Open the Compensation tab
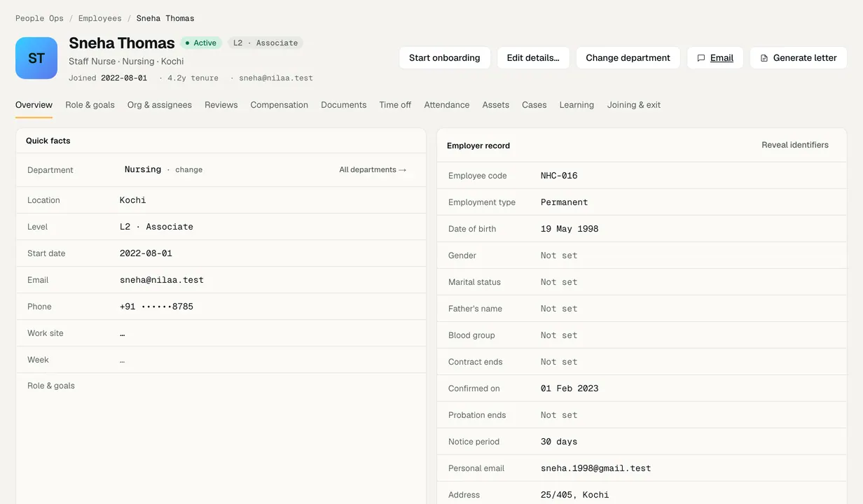 click(279, 105)
